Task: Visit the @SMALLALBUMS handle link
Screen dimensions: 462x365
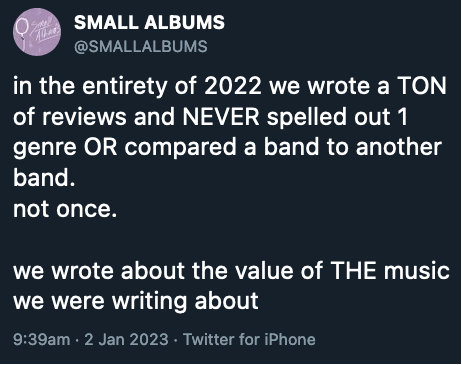Action: point(141,46)
